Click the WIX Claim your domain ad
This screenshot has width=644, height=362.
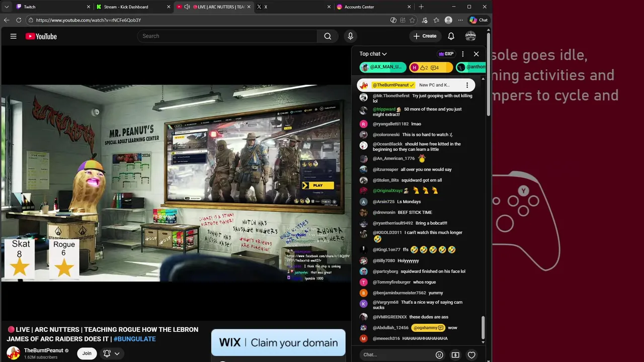click(278, 343)
